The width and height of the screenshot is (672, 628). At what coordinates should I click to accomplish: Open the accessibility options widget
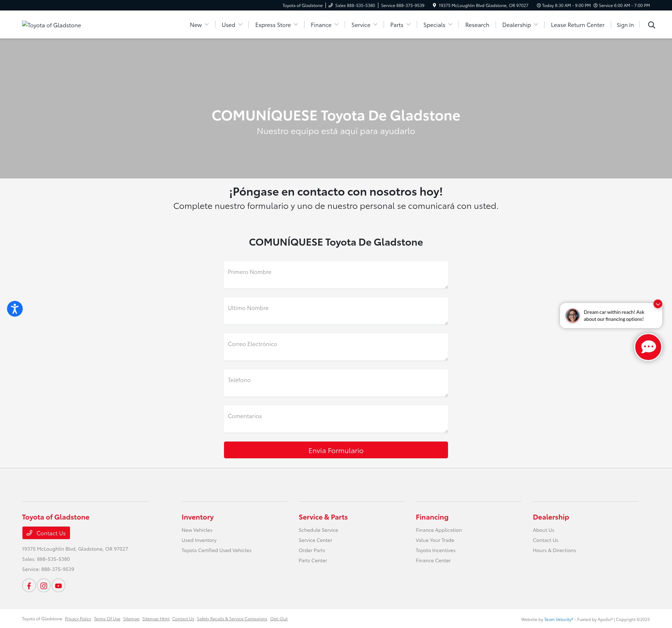[x=15, y=309]
